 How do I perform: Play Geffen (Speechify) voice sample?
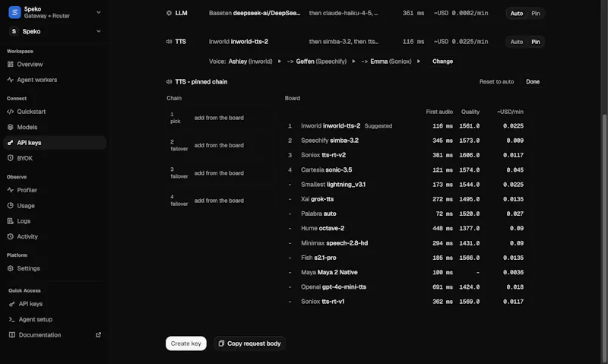pyautogui.click(x=353, y=62)
